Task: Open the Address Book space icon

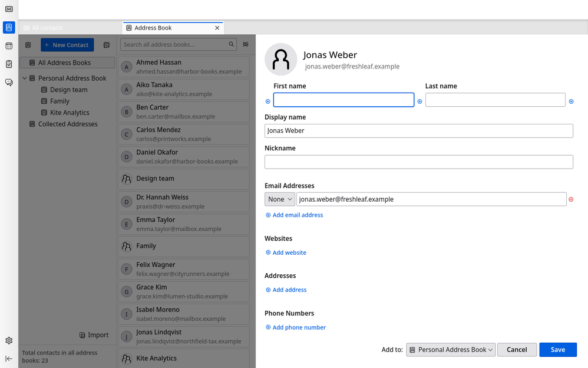Action: coord(9,27)
